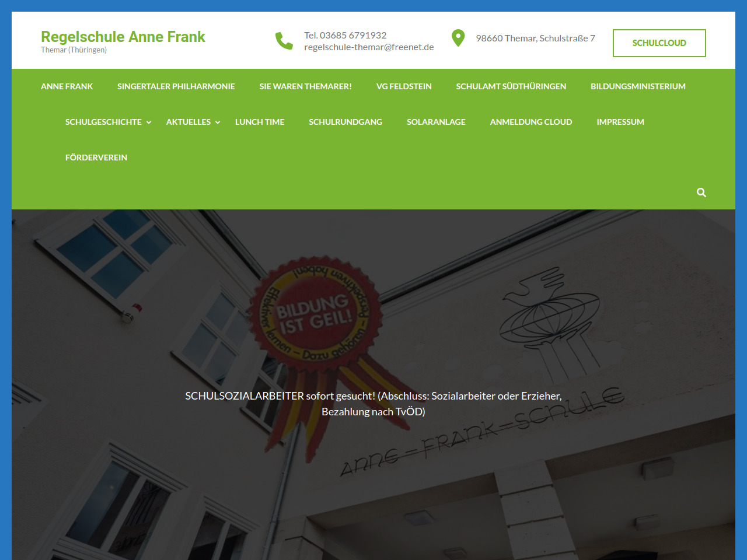Image resolution: width=747 pixels, height=560 pixels.
Task: Open the Impressum page
Action: [620, 122]
